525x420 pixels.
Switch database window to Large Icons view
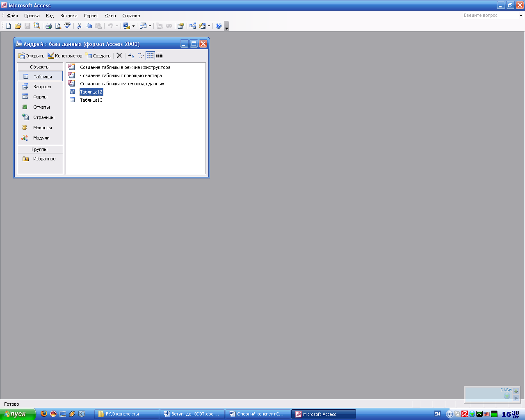click(x=131, y=55)
